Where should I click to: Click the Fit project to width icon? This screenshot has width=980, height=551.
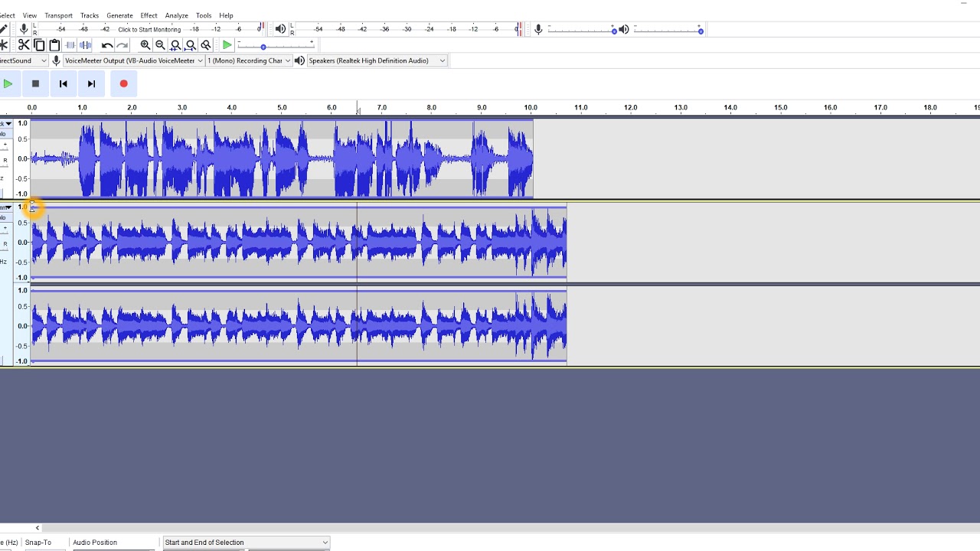(191, 45)
